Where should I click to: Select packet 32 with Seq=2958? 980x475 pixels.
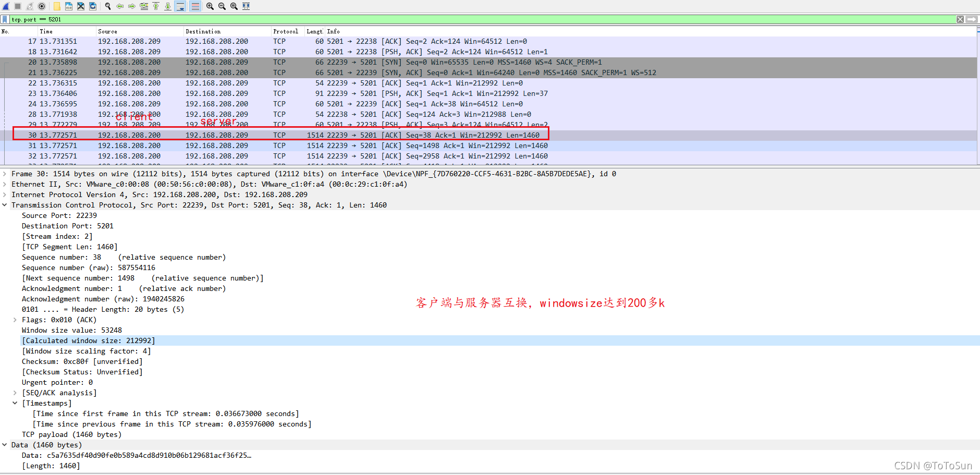pos(488,156)
